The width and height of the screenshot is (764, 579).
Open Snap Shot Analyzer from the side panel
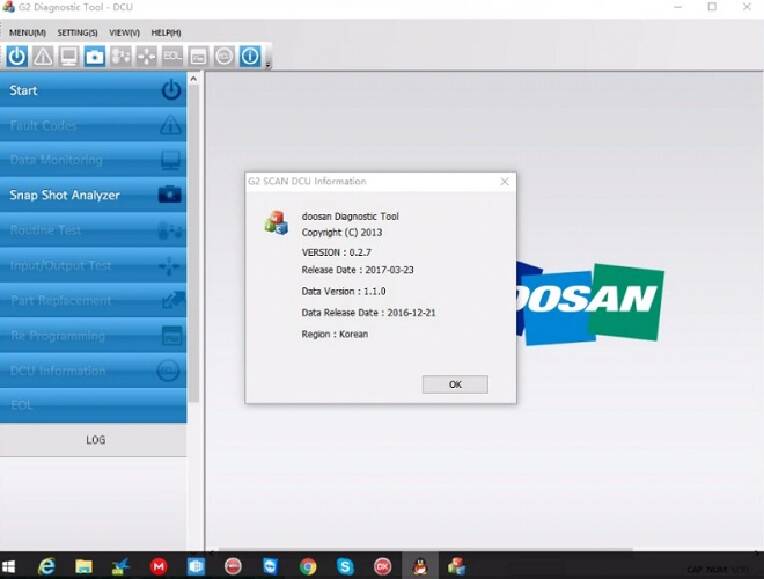(x=93, y=195)
